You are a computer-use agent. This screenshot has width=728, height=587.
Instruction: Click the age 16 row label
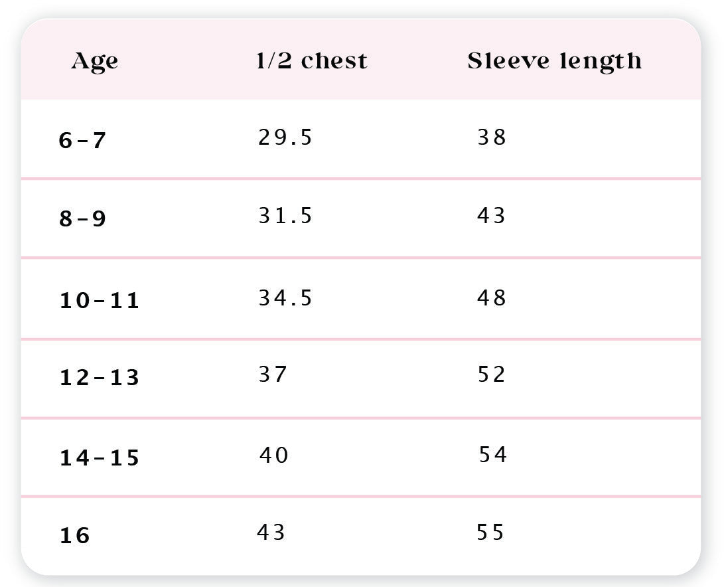74,535
